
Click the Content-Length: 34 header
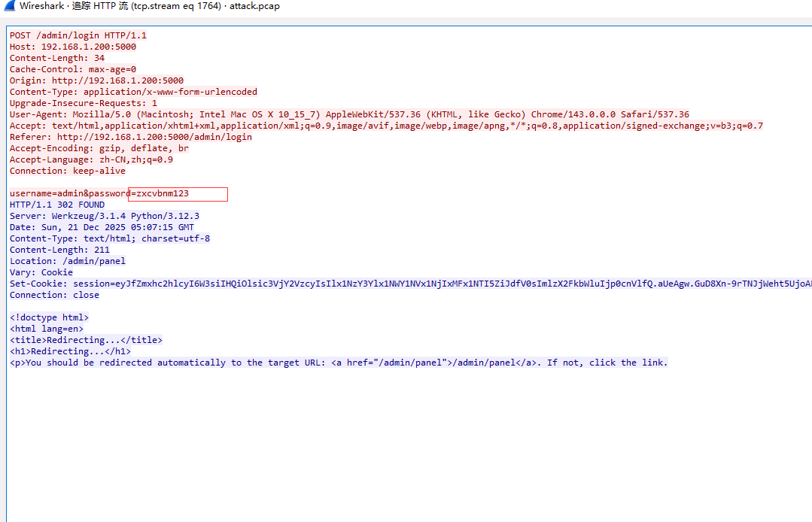pos(57,58)
